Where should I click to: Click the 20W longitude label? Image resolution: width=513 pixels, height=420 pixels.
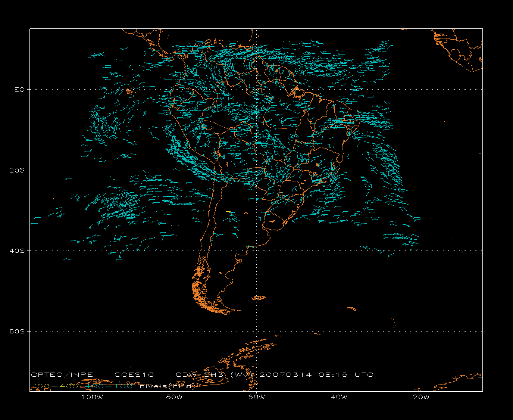pos(421,397)
